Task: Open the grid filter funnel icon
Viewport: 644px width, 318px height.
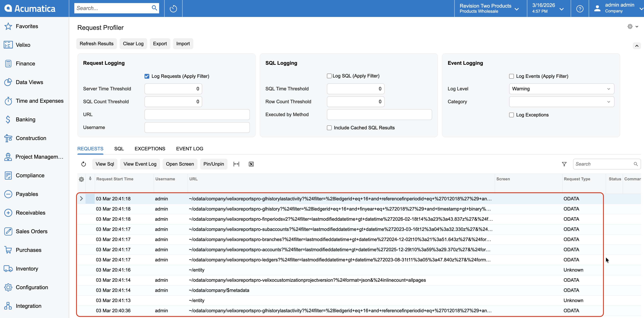Action: tap(564, 164)
